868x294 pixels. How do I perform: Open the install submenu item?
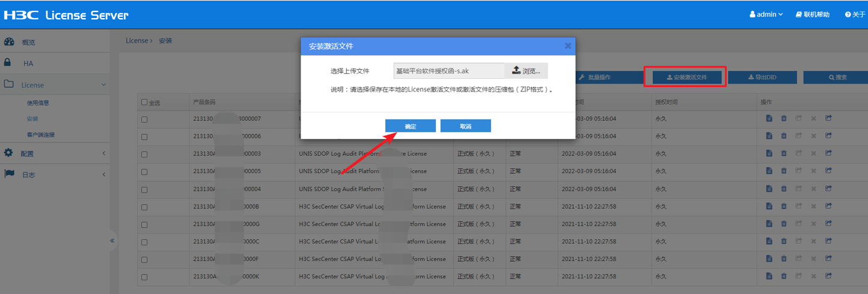pos(32,118)
